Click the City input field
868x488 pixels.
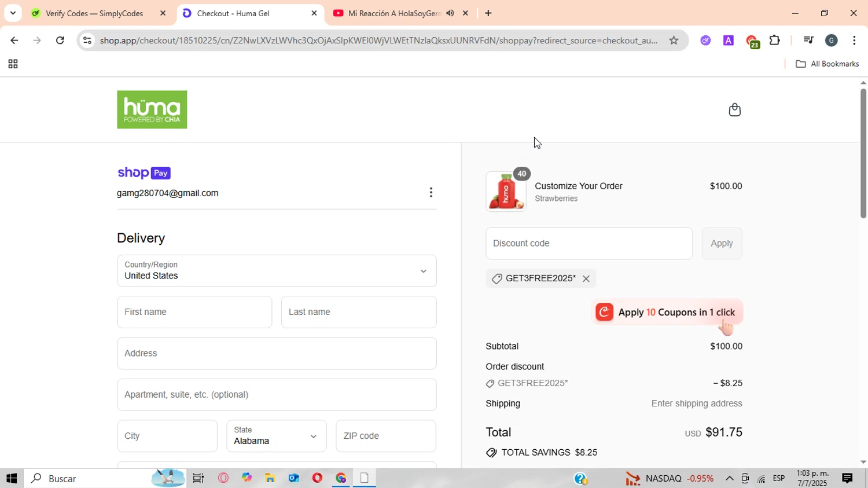click(x=167, y=436)
